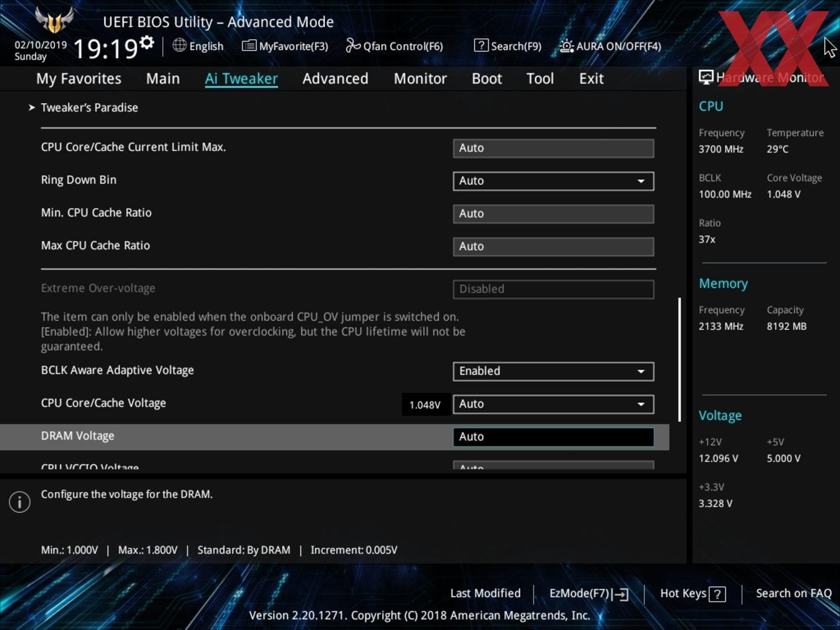The width and height of the screenshot is (840, 630).
Task: Select the Ai Tweaker tab
Action: tap(241, 78)
